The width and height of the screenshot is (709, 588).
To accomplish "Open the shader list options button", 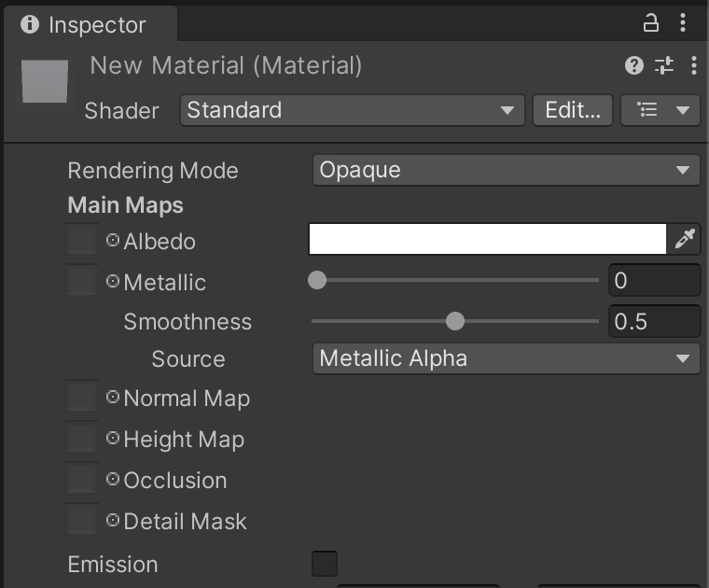I will (660, 110).
